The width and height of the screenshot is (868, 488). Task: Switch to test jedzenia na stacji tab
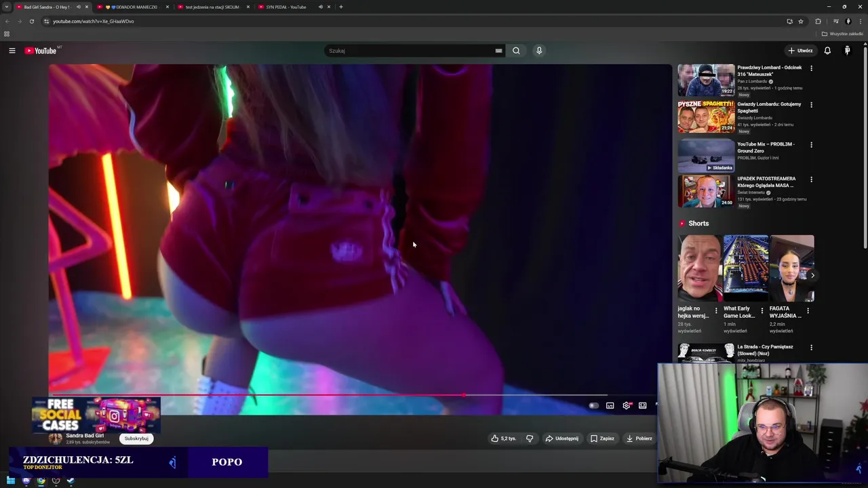click(212, 7)
